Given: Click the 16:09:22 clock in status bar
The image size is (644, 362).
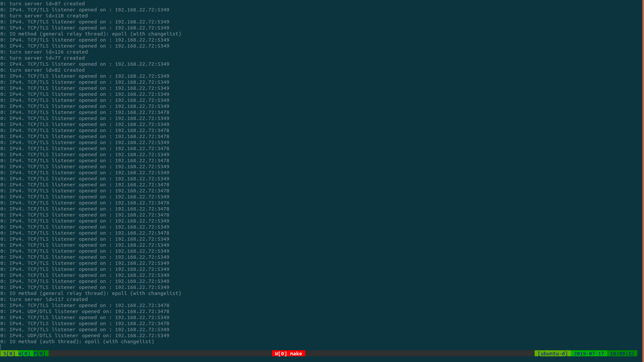Looking at the screenshot, I should 622,354.
